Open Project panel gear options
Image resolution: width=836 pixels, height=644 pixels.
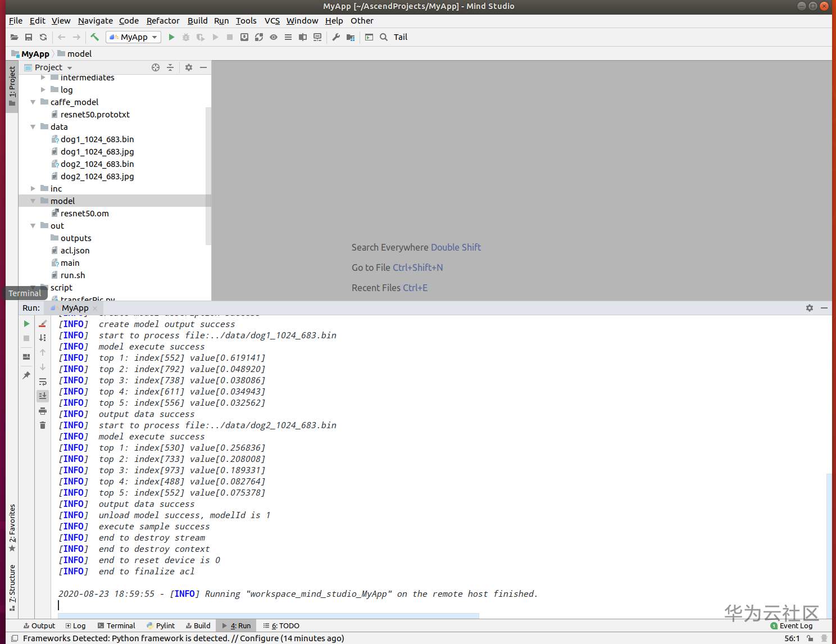pyautogui.click(x=189, y=67)
